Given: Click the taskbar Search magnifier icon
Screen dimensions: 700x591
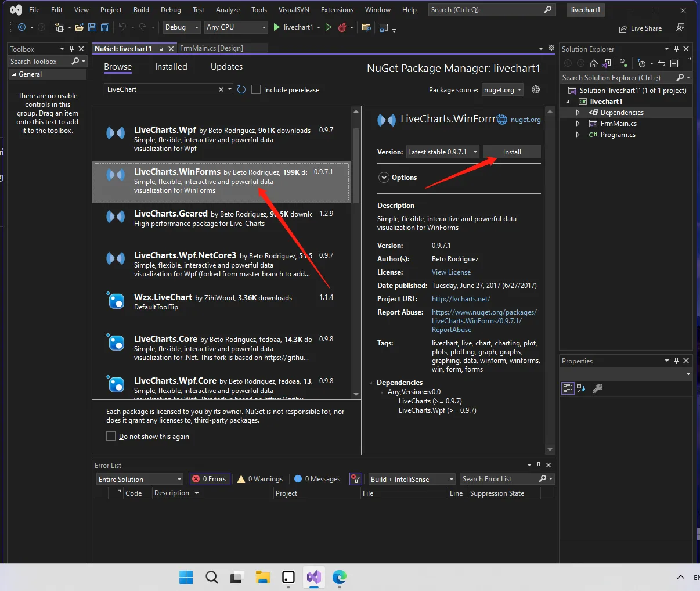Looking at the screenshot, I should click(212, 577).
